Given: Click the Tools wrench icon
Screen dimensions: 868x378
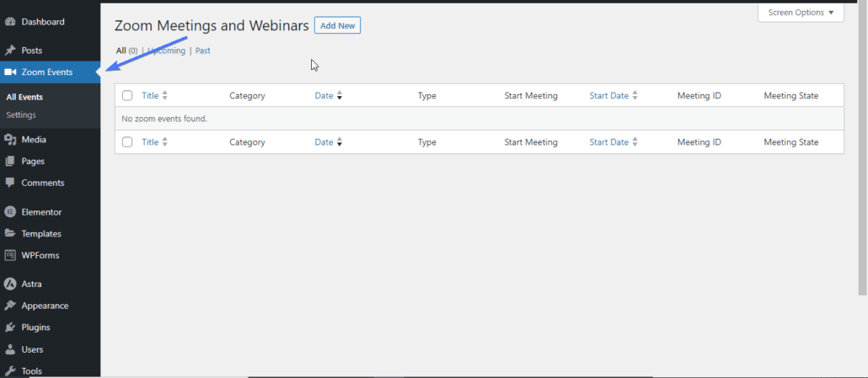Looking at the screenshot, I should 9,370.
